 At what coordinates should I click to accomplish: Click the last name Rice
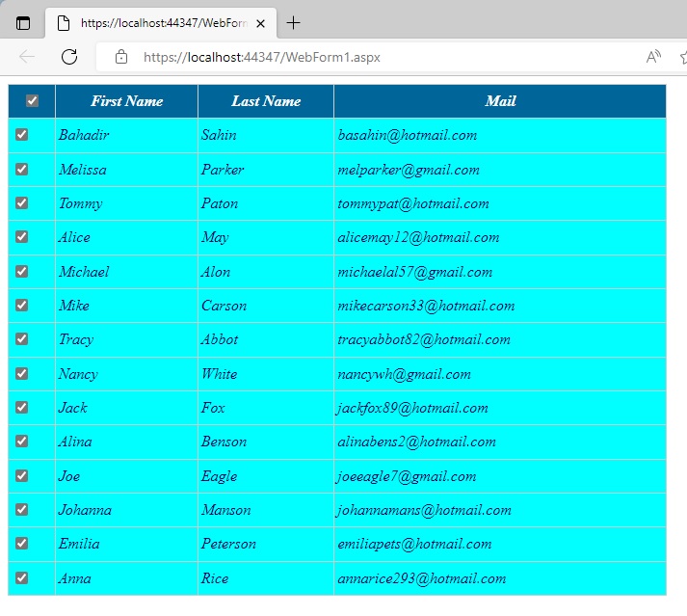[215, 578]
